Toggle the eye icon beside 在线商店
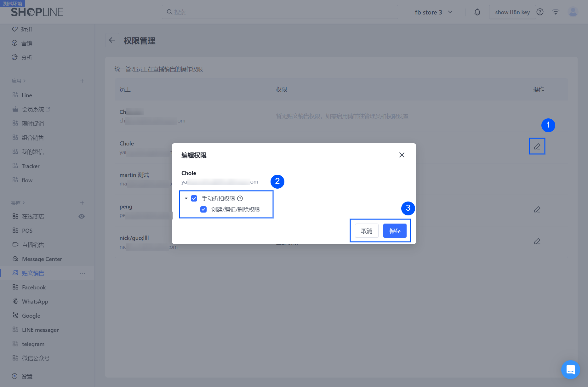 tap(82, 216)
